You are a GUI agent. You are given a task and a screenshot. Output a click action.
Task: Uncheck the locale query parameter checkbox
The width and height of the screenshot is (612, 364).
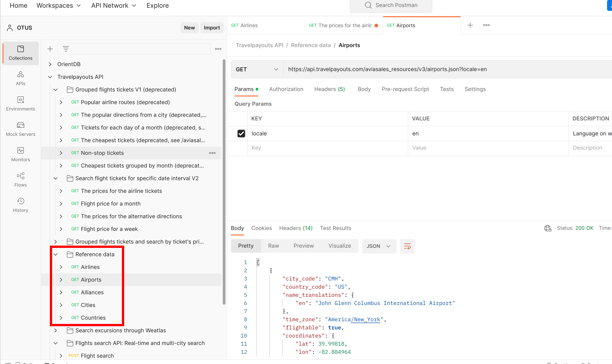pos(241,133)
